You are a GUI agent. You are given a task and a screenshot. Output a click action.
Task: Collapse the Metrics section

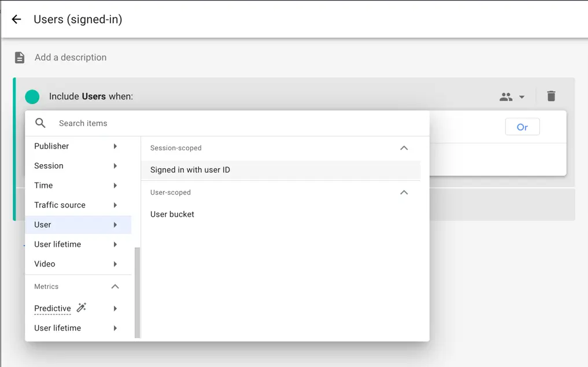click(x=115, y=287)
